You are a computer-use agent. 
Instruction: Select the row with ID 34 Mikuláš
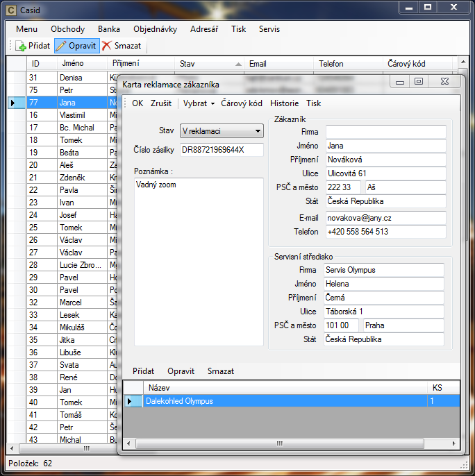click(62, 328)
